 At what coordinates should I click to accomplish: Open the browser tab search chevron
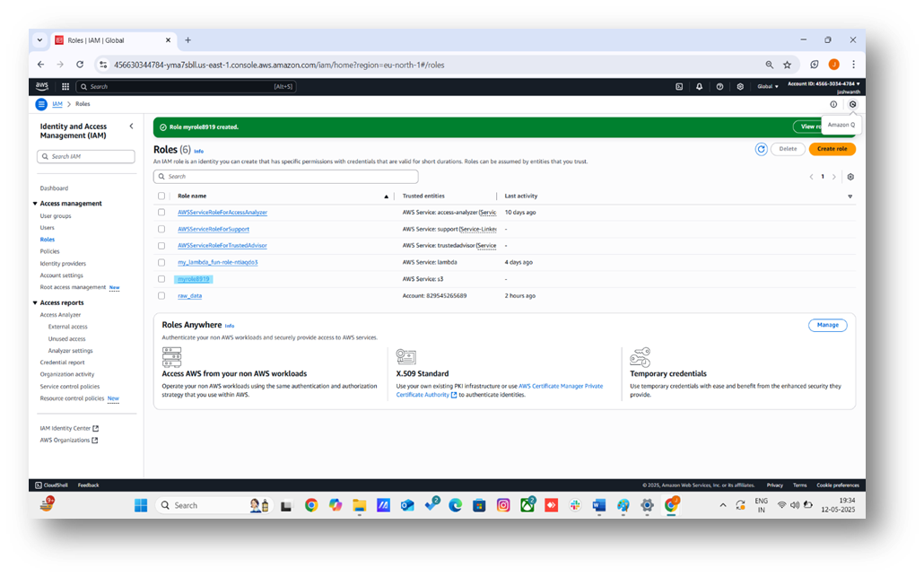coord(39,40)
